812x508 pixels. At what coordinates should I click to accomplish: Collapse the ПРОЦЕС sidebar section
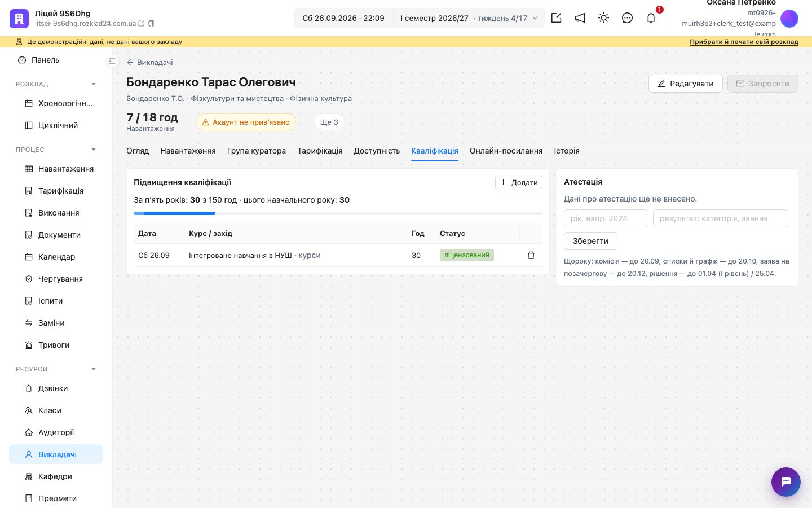94,150
